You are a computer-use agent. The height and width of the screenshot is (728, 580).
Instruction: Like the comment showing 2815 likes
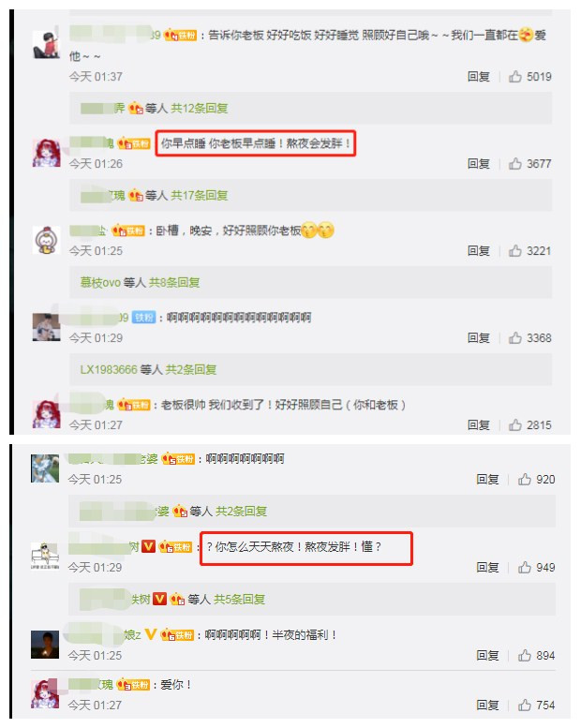pos(515,424)
